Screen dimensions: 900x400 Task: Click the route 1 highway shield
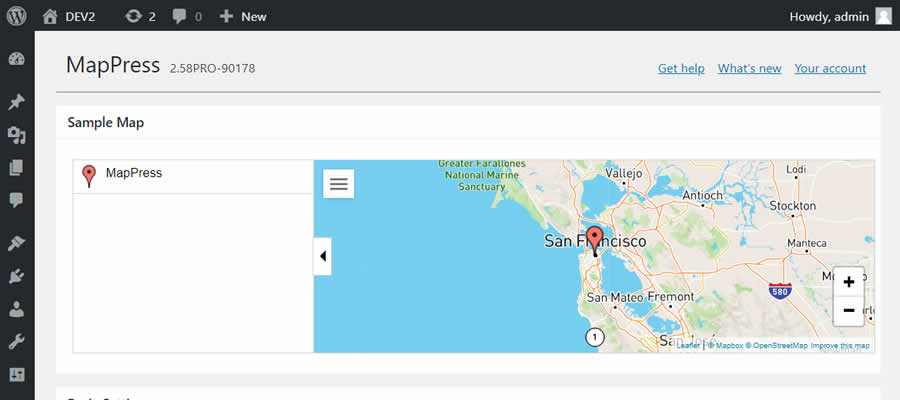(595, 337)
